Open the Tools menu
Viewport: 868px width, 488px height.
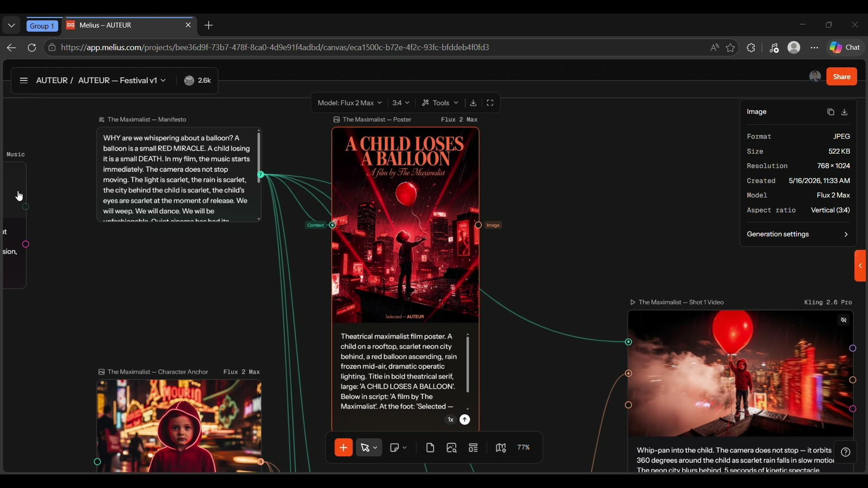tap(440, 103)
